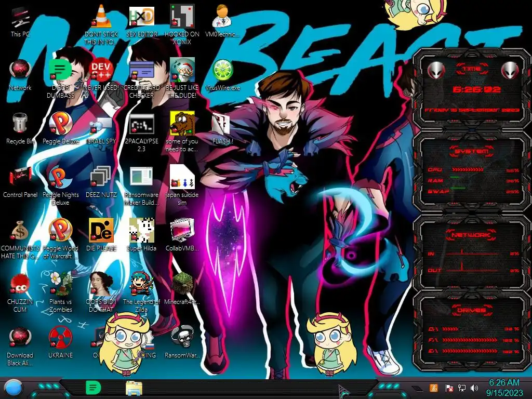Image resolution: width=532 pixels, height=399 pixels.
Task: Open the FLASH ! icon
Action: coord(221,124)
